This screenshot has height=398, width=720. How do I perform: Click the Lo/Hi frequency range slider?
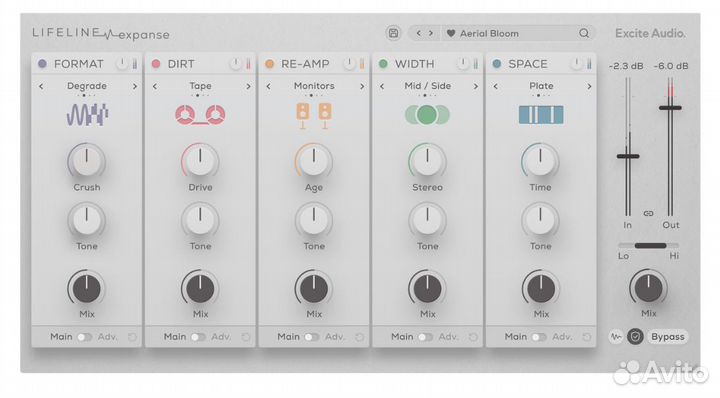click(648, 246)
